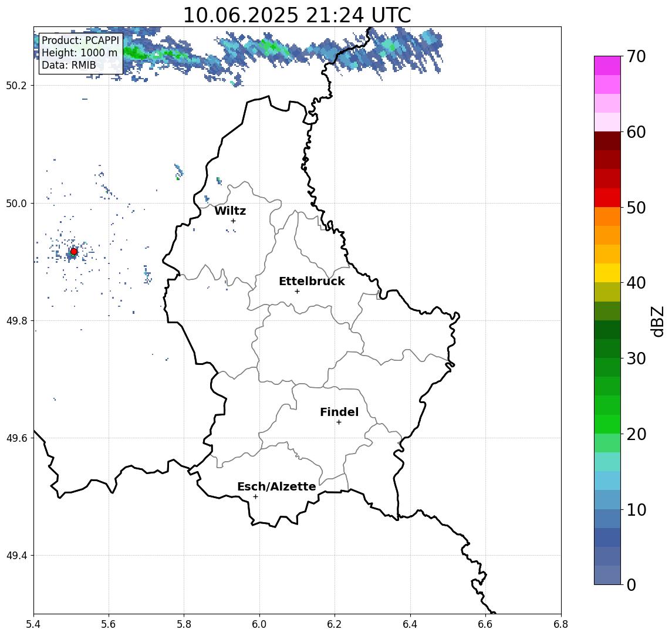Click the longitude label 6.0
This screenshot has height=636, width=672.
[x=260, y=624]
